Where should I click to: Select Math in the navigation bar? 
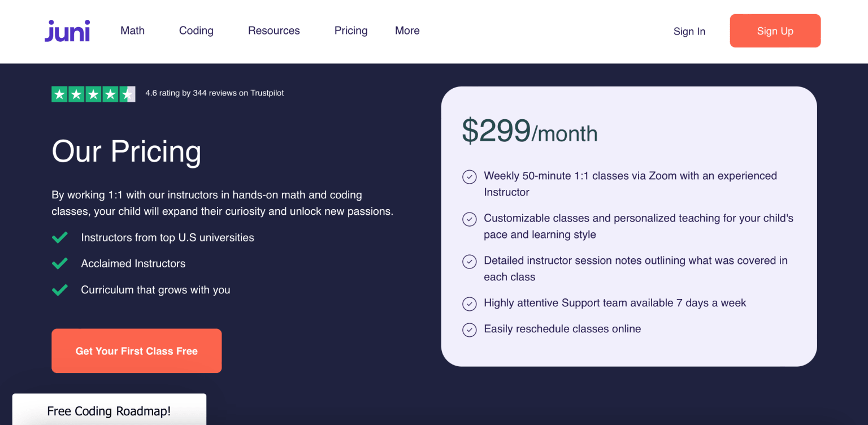pyautogui.click(x=132, y=31)
